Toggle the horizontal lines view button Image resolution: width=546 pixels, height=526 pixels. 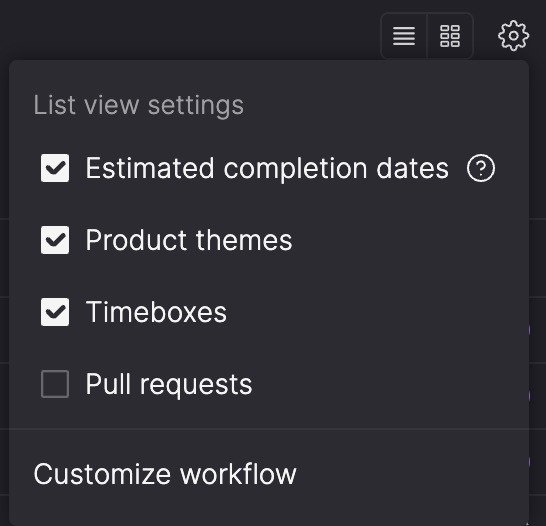tap(404, 36)
